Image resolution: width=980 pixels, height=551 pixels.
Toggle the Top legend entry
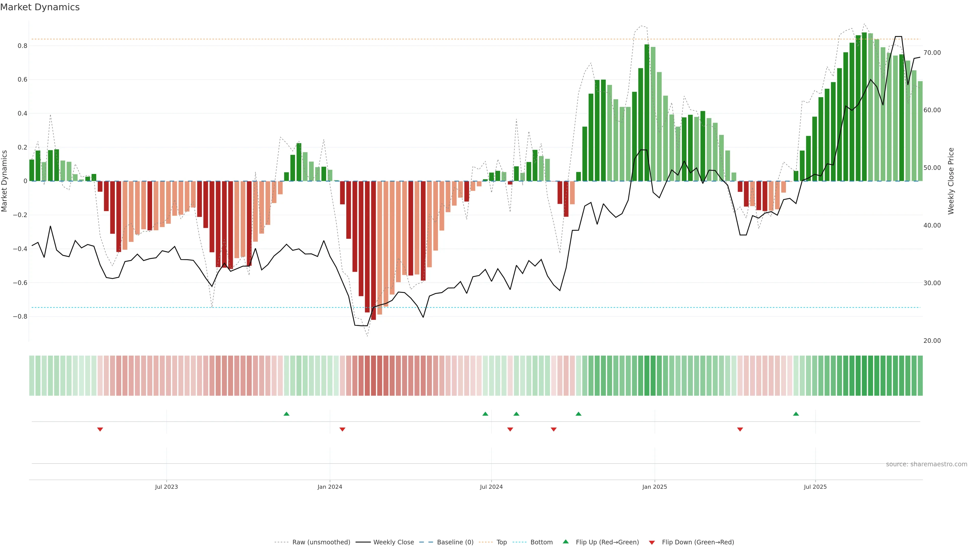(x=501, y=542)
